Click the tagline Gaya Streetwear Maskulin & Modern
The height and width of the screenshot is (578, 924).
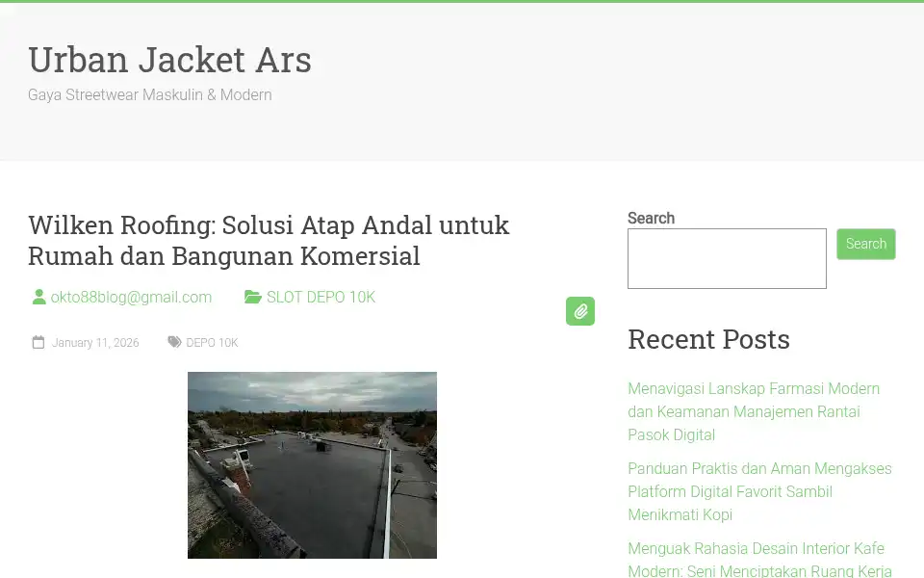(x=150, y=95)
